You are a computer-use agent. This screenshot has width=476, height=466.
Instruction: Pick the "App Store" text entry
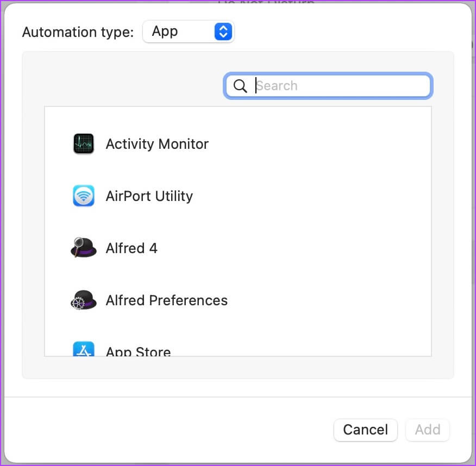[138, 351]
